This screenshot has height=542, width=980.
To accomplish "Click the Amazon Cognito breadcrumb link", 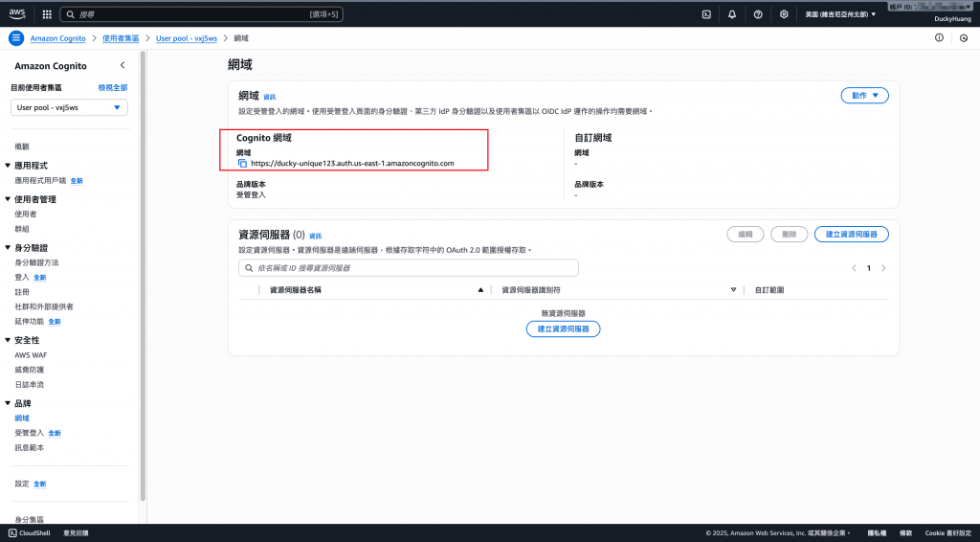I will [58, 38].
